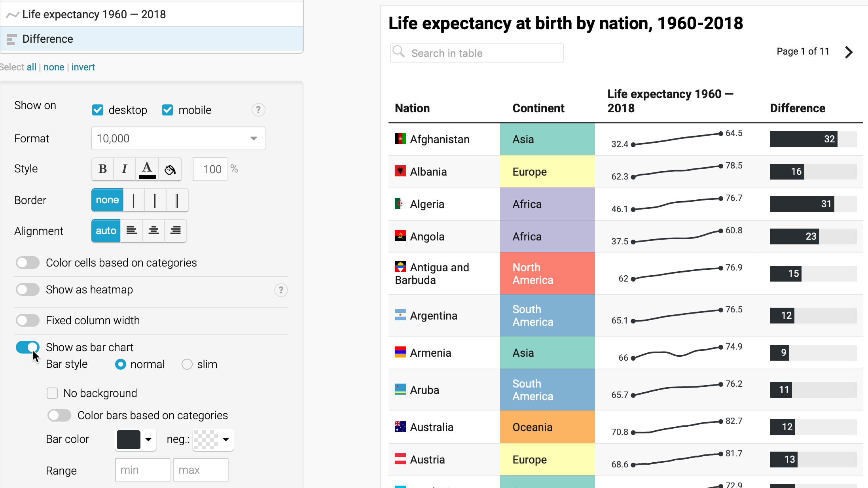
Task: Open the negative bar color dropdown
Action: point(226,439)
